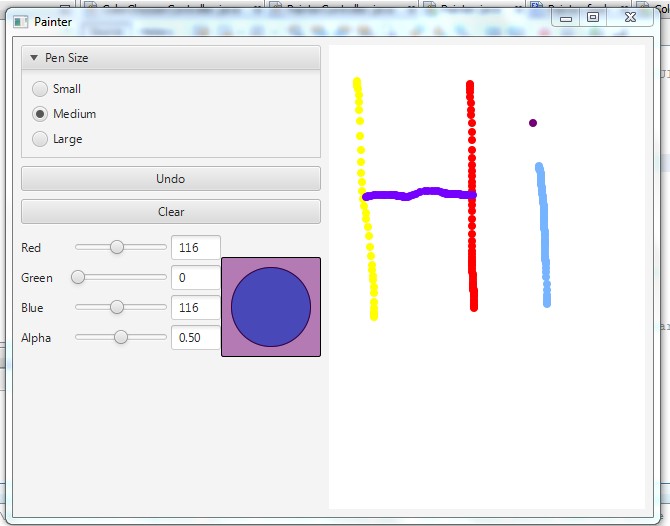Click the Green slider thumb
This screenshot has height=526, width=670.
tap(78, 277)
